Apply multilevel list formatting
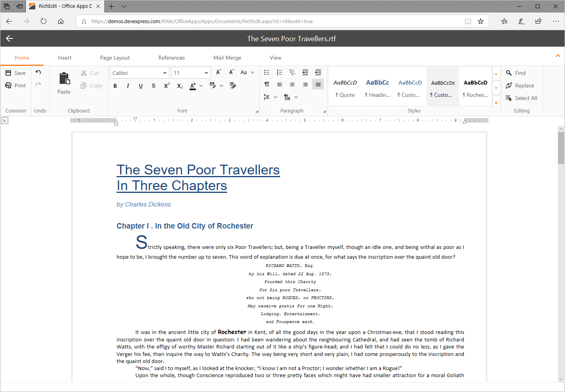This screenshot has width=565, height=392. click(292, 73)
